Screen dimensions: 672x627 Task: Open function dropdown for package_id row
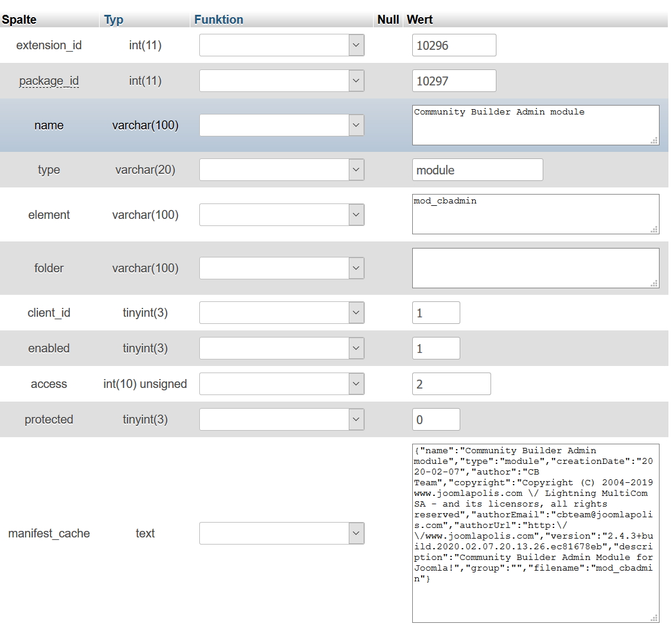tap(282, 81)
